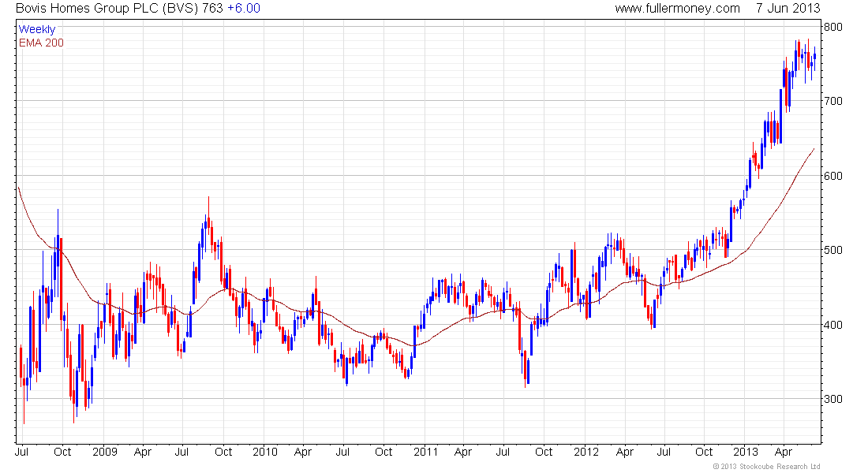
Task: Open the www.fullermoney.com link text
Action: pos(678,9)
